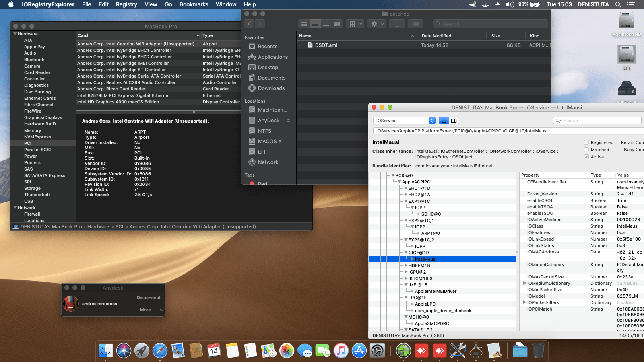Click the IORegistryExplorer search field

pos(597,121)
